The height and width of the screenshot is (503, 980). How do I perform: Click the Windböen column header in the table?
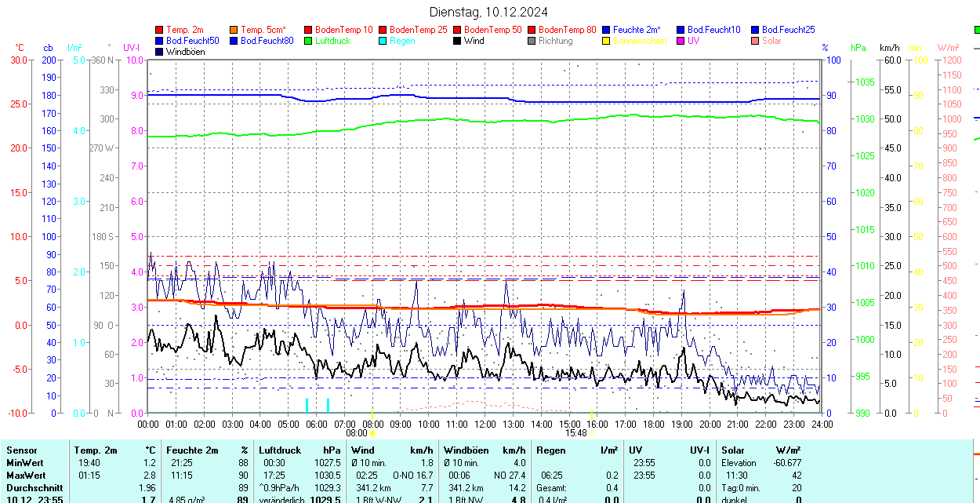tap(466, 450)
